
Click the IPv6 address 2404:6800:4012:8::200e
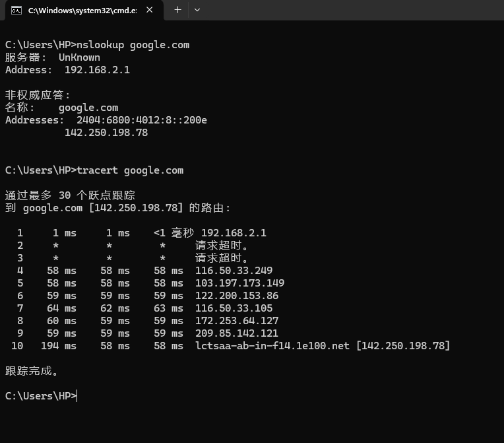pos(141,120)
